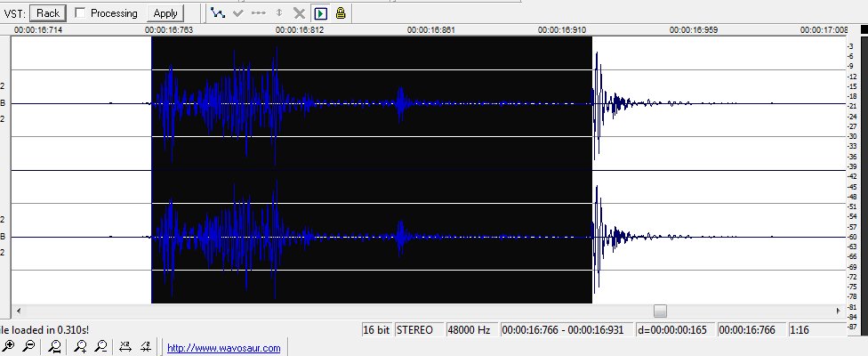Viewport: 868px width, 356px height.
Task: Click the /2 horizontal shrink icon
Action: click(x=146, y=347)
